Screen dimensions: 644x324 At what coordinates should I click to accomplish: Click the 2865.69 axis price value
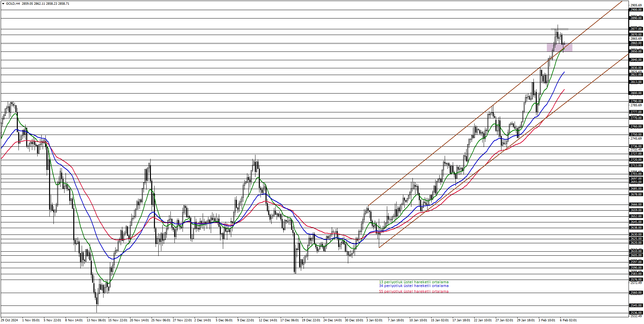pyautogui.click(x=636, y=39)
